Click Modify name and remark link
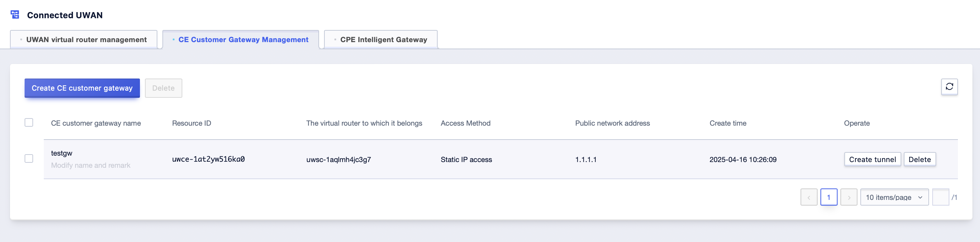The width and height of the screenshot is (980, 242). pos(90,165)
